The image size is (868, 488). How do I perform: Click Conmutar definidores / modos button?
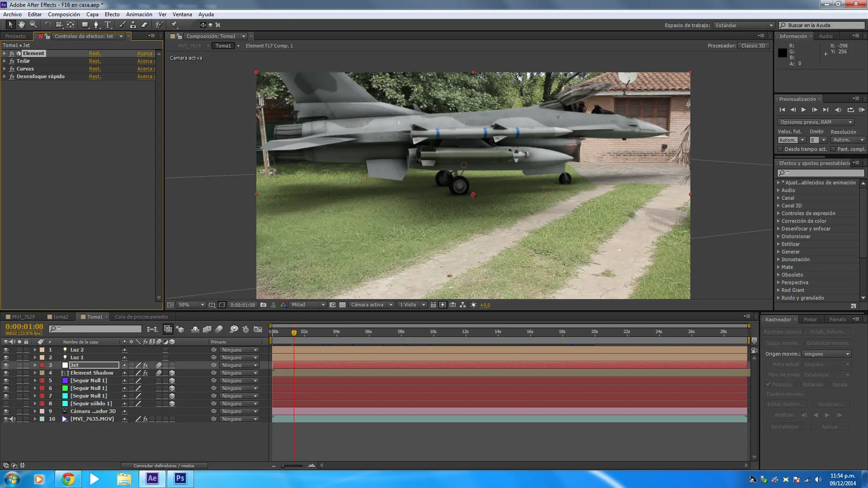point(164,465)
